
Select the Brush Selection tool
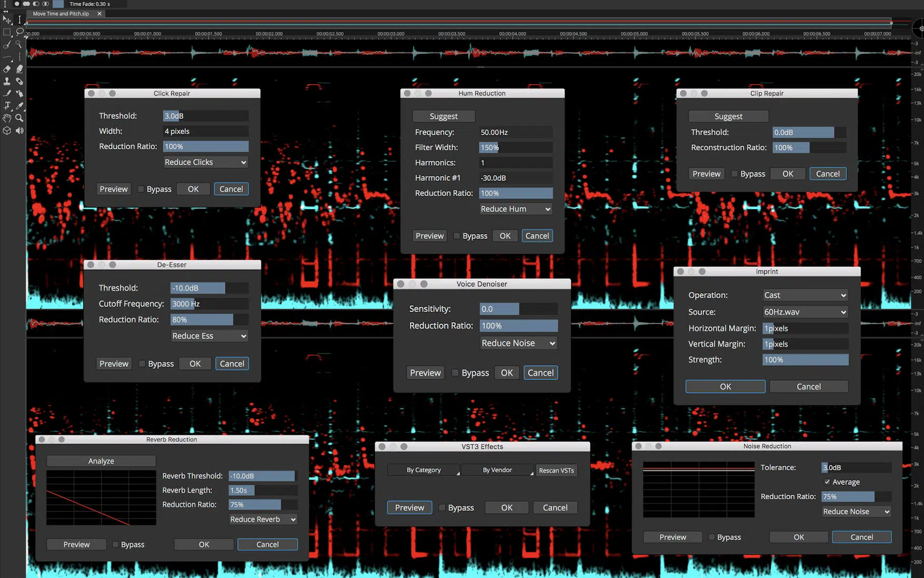7,45
